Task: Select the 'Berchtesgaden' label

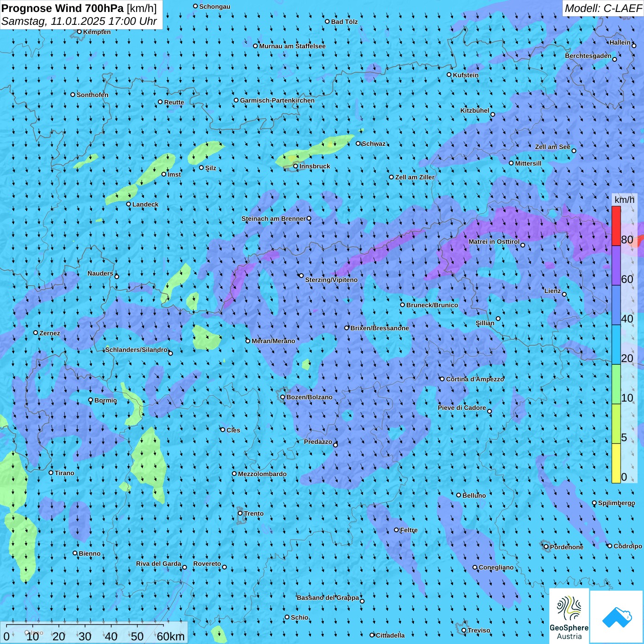Action: [588, 56]
